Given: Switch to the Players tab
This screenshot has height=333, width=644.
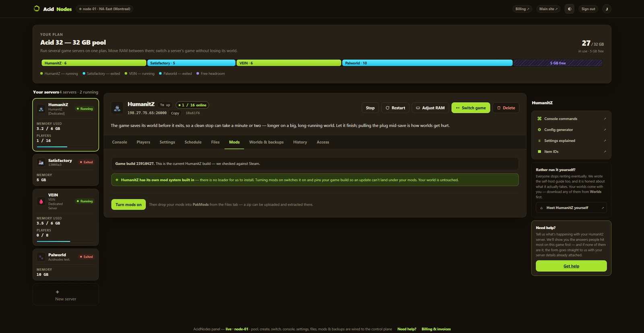Looking at the screenshot, I should tap(143, 142).
